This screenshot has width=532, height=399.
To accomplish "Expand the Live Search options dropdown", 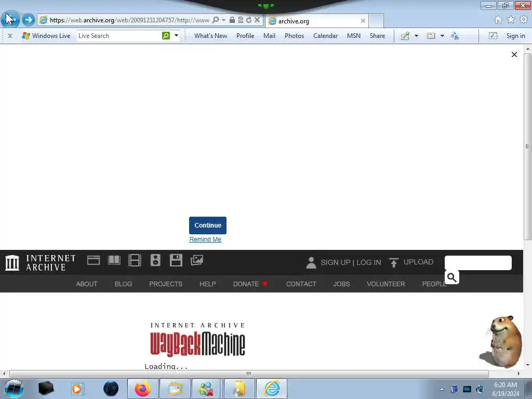I will pyautogui.click(x=177, y=35).
